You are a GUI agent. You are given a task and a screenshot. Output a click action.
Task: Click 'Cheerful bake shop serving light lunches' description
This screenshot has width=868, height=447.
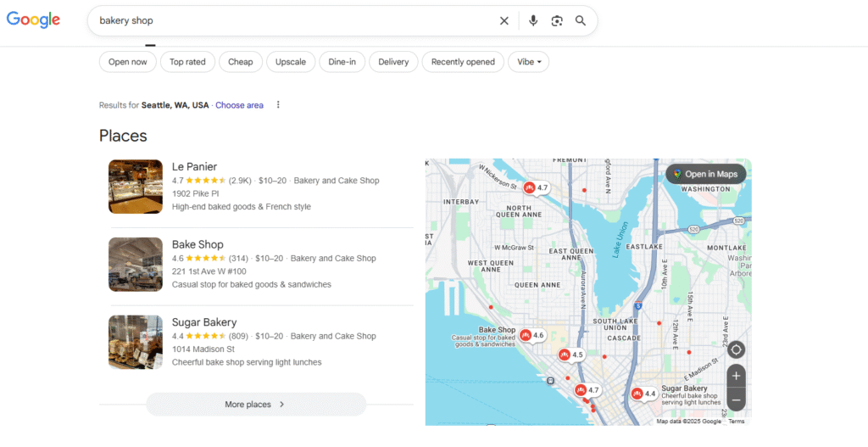(x=247, y=362)
